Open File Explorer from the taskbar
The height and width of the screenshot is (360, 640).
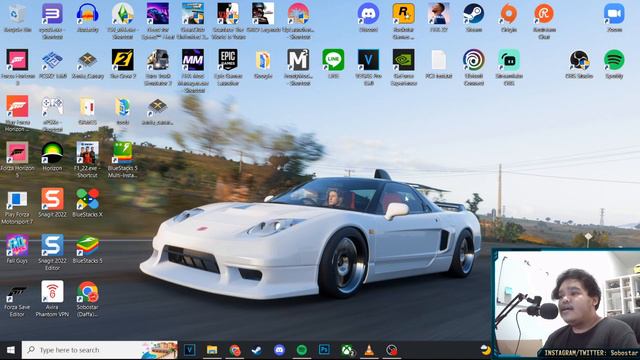212,350
